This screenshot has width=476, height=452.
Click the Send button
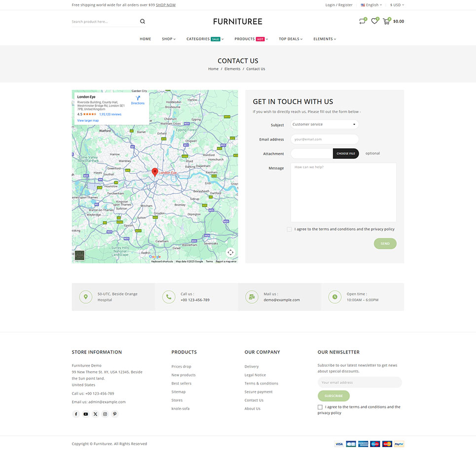tap(385, 243)
